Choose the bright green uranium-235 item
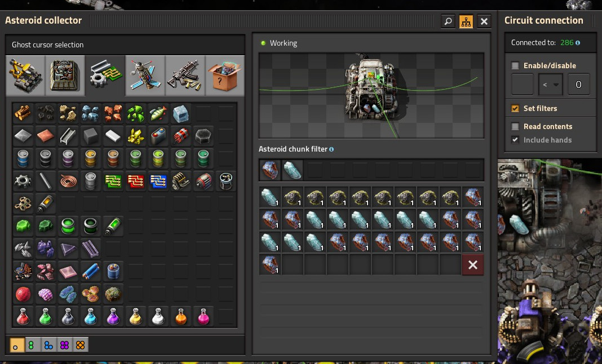The width and height of the screenshot is (602, 364). pos(23,226)
